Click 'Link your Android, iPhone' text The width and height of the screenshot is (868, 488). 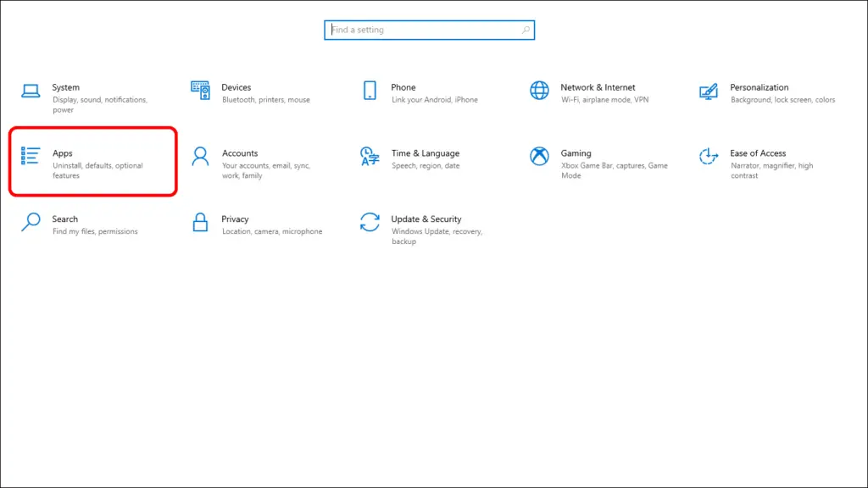[x=435, y=100]
